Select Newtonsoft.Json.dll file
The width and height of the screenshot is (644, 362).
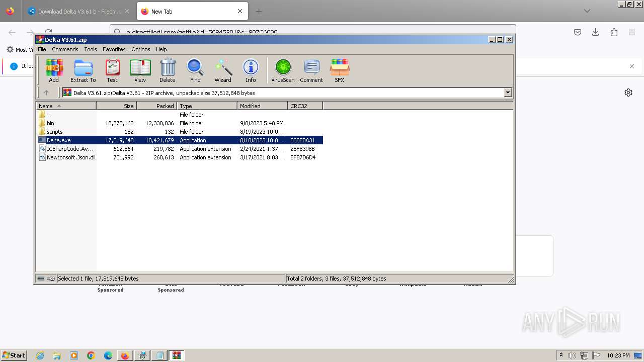pyautogui.click(x=71, y=157)
